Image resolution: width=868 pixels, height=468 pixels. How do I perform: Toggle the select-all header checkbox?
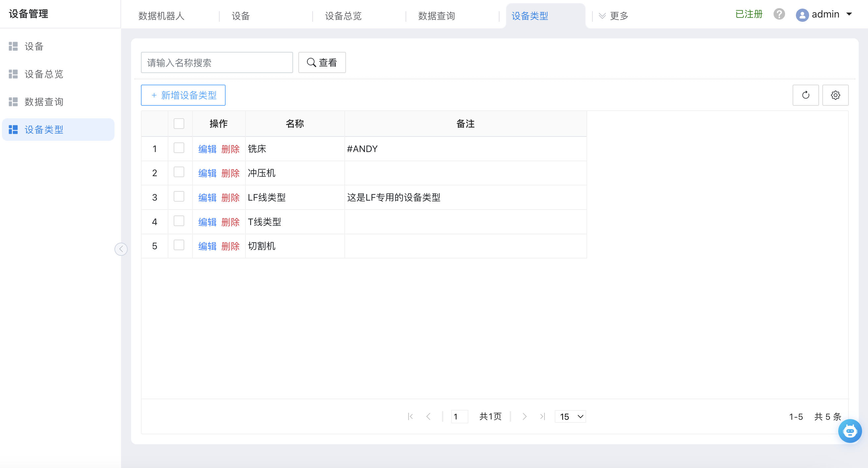point(179,124)
